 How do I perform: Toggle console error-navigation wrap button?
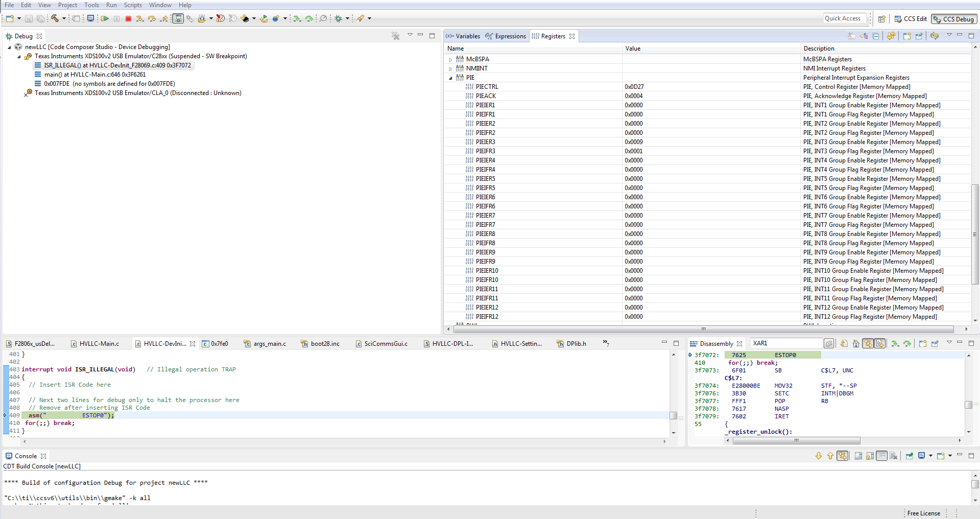click(843, 456)
